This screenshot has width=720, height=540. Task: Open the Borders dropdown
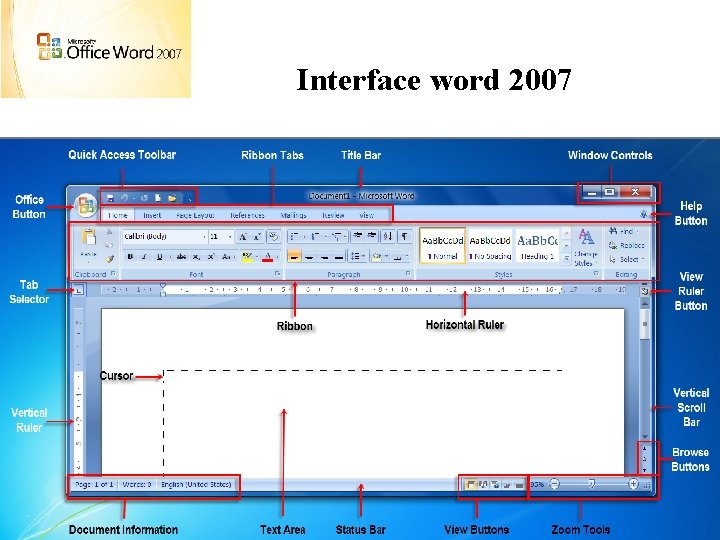click(400, 257)
